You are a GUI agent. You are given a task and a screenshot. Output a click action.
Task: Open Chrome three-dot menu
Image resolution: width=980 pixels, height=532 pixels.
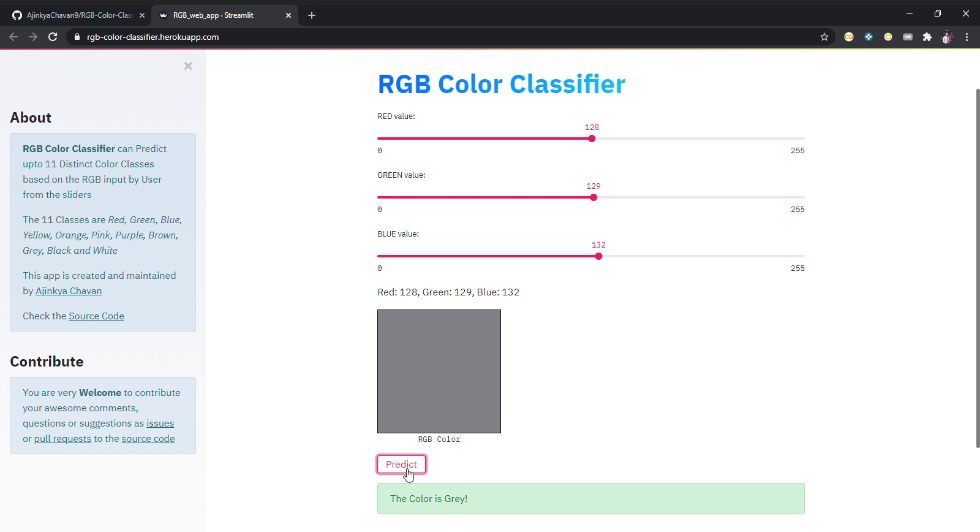967,37
